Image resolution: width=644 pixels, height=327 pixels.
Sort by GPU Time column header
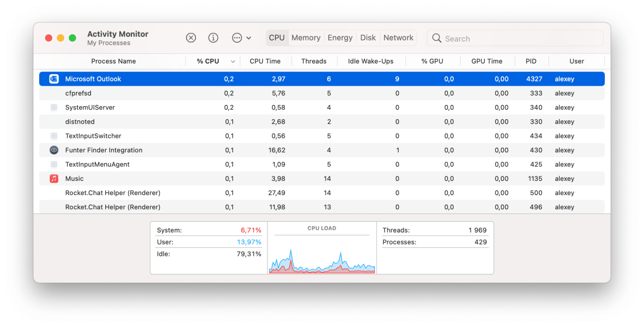[487, 61]
